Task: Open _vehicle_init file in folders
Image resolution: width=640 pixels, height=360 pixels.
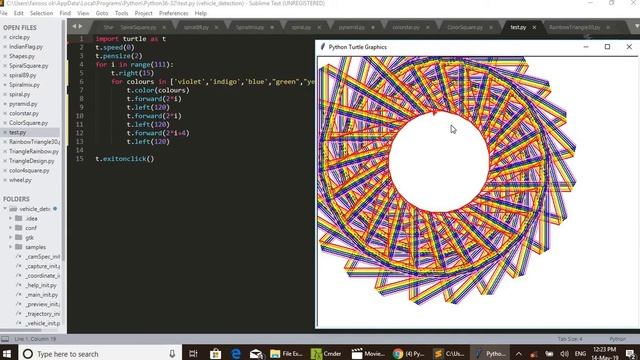Action: 42,323
